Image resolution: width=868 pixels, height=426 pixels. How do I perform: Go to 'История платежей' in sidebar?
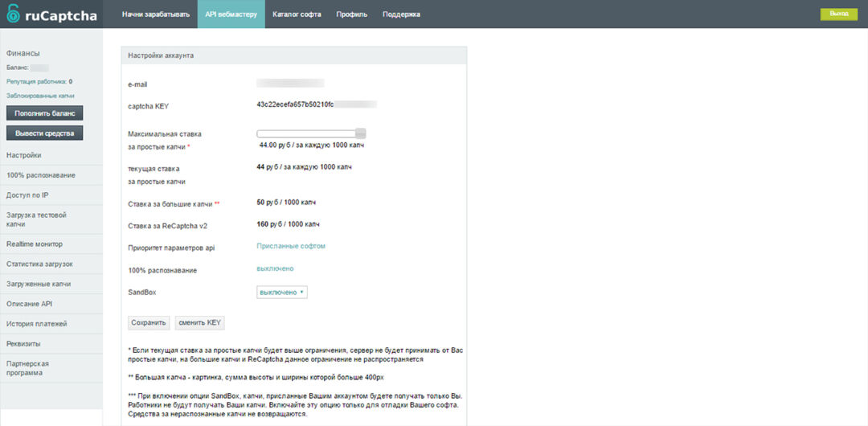tap(37, 324)
